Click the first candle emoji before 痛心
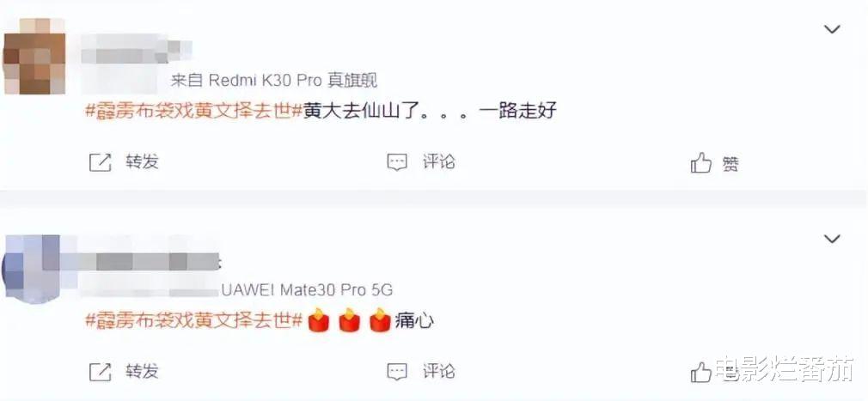This screenshot has height=401, width=868. (x=318, y=321)
